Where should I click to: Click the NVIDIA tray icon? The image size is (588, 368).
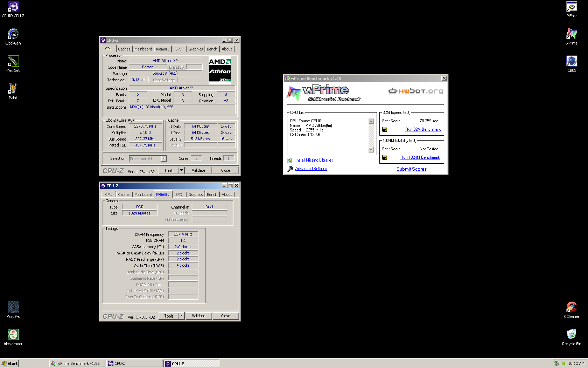tap(563, 363)
